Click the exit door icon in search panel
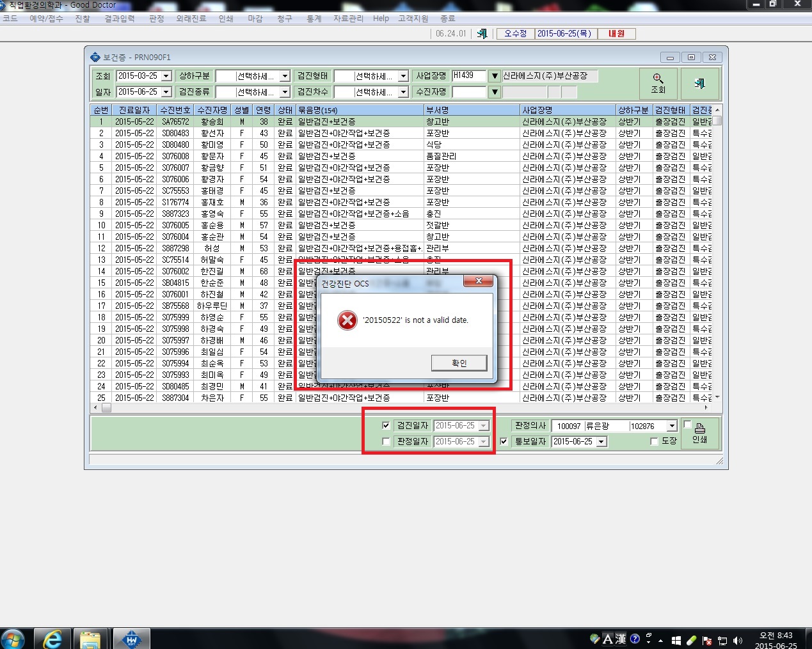 tap(699, 83)
